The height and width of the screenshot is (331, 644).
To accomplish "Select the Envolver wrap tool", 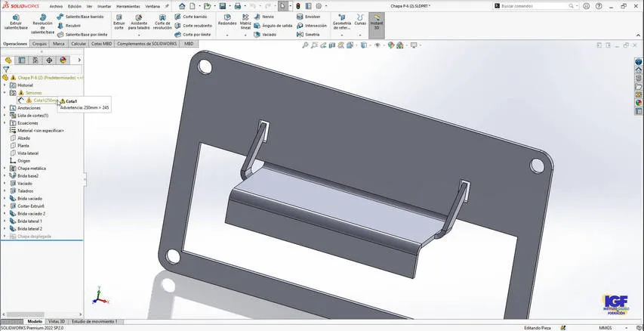I will (x=309, y=17).
